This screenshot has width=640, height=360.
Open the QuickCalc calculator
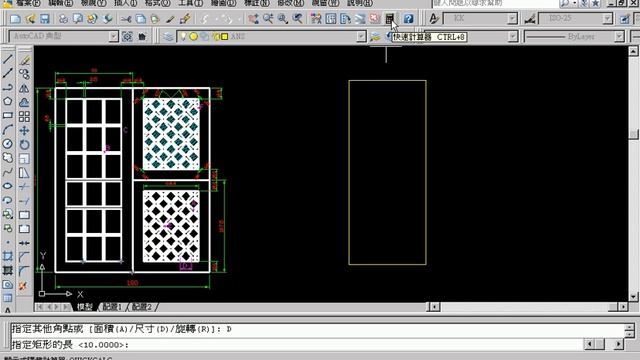[389, 18]
